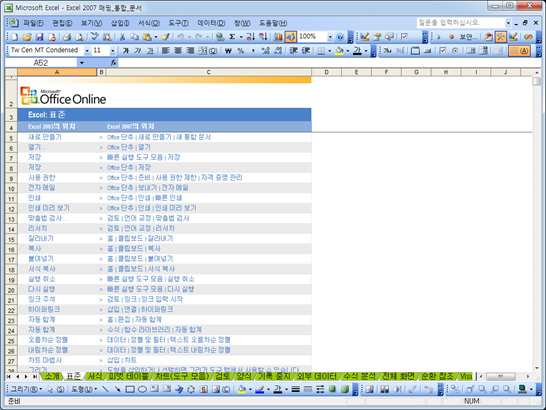Click the 보안... security button

pos(469,37)
